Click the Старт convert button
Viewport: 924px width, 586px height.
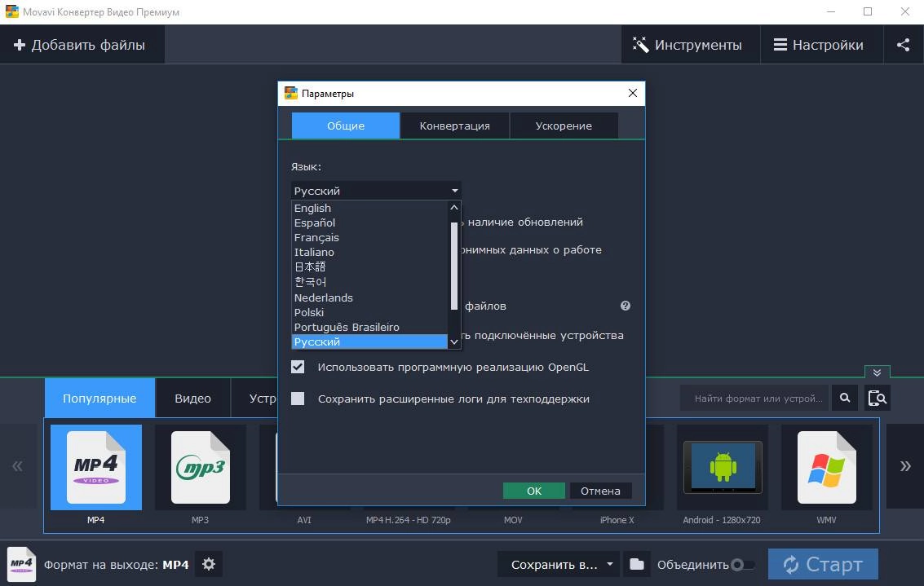pyautogui.click(x=823, y=564)
